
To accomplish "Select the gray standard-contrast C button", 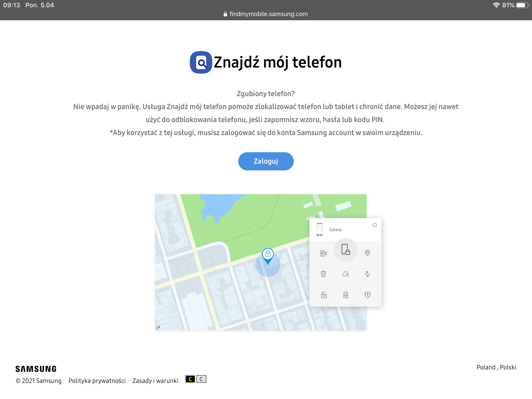I will click(201, 379).
